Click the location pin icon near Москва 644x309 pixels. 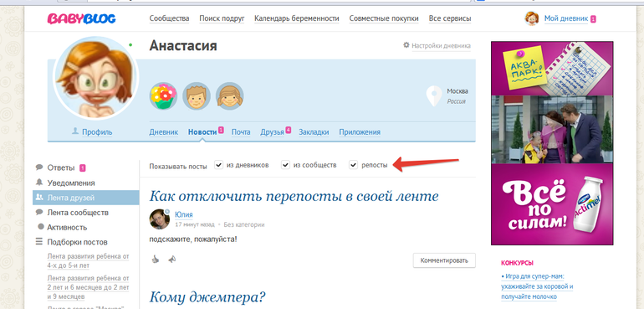click(x=434, y=95)
